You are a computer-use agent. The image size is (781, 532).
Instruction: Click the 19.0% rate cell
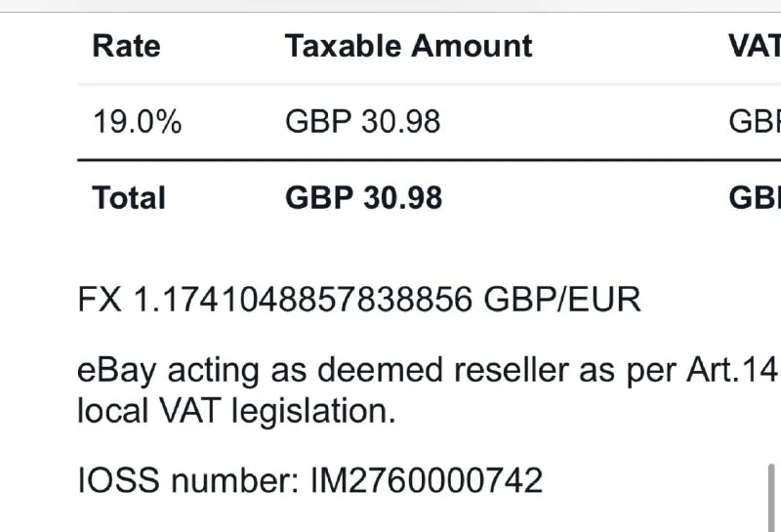pyautogui.click(x=137, y=122)
